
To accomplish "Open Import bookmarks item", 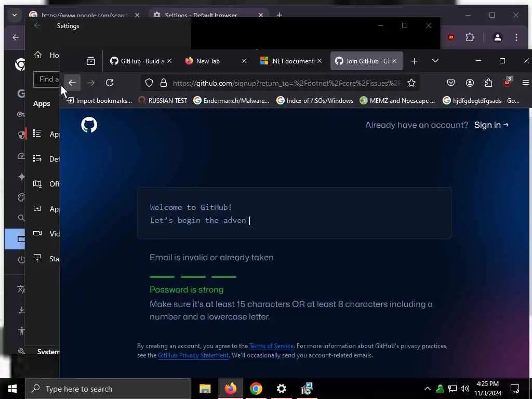I will (x=99, y=100).
